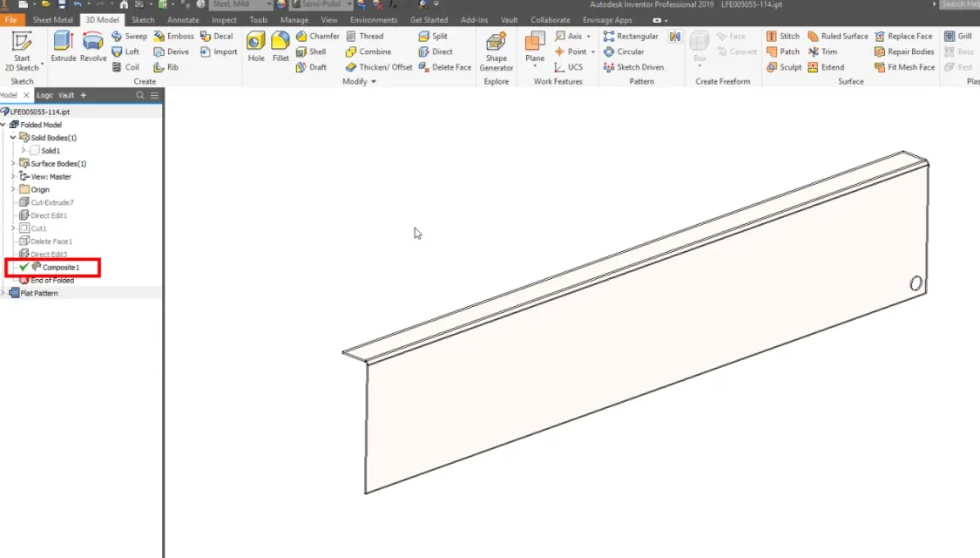Select the Extrude tool
The height and width of the screenshot is (558, 980).
[63, 47]
